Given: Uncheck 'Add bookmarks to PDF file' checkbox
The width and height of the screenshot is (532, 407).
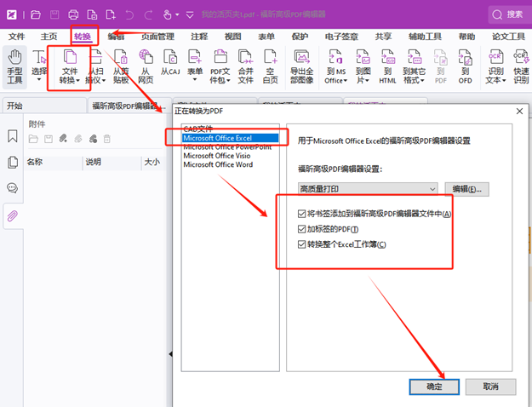Looking at the screenshot, I should (302, 214).
